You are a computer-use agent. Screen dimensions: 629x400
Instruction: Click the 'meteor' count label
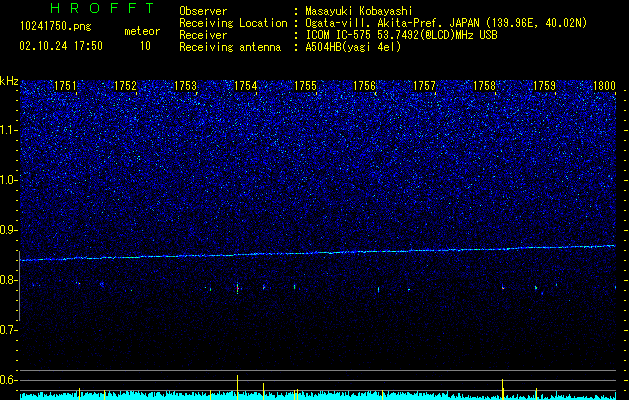pyautogui.click(x=142, y=31)
